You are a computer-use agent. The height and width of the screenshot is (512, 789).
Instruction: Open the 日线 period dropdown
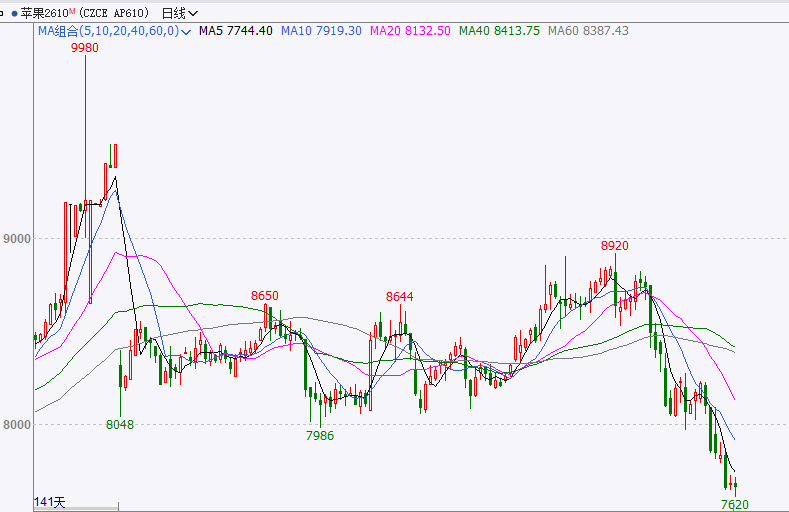[x=179, y=13]
